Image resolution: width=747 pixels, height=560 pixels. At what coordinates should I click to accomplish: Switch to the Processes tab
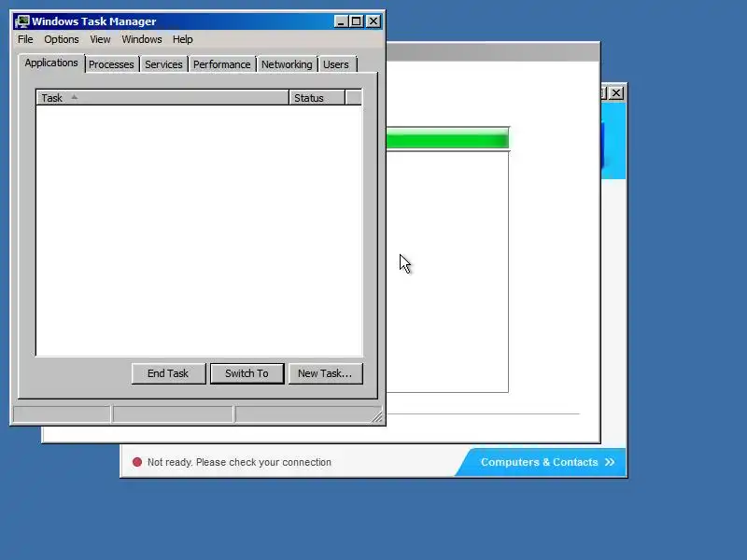(x=111, y=64)
